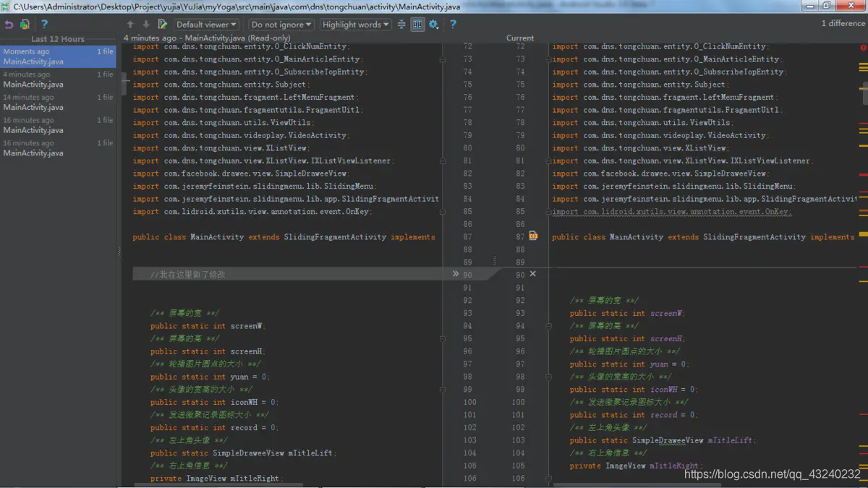868x488 pixels.
Task: Jump to the previous difference arrow
Action: pos(131,25)
